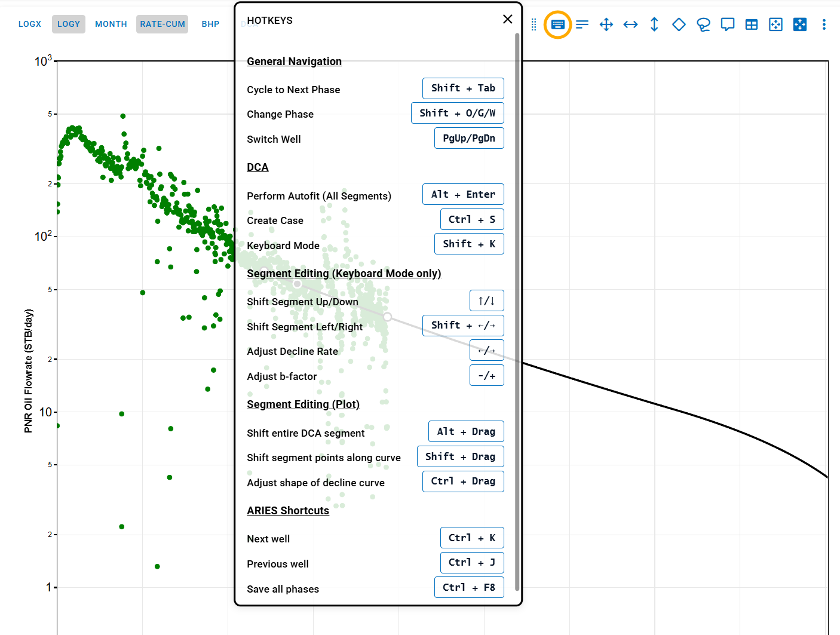Toggle the BHP button
This screenshot has height=635, width=840.
[x=210, y=24]
